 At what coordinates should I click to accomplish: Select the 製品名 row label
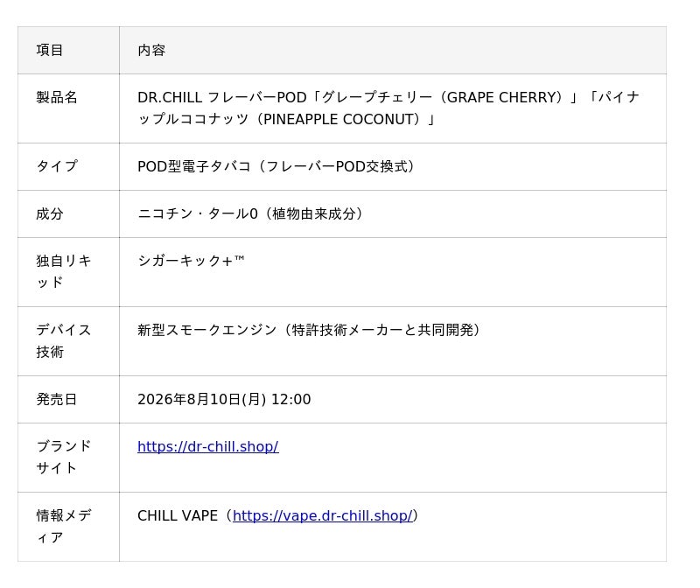pos(57,97)
